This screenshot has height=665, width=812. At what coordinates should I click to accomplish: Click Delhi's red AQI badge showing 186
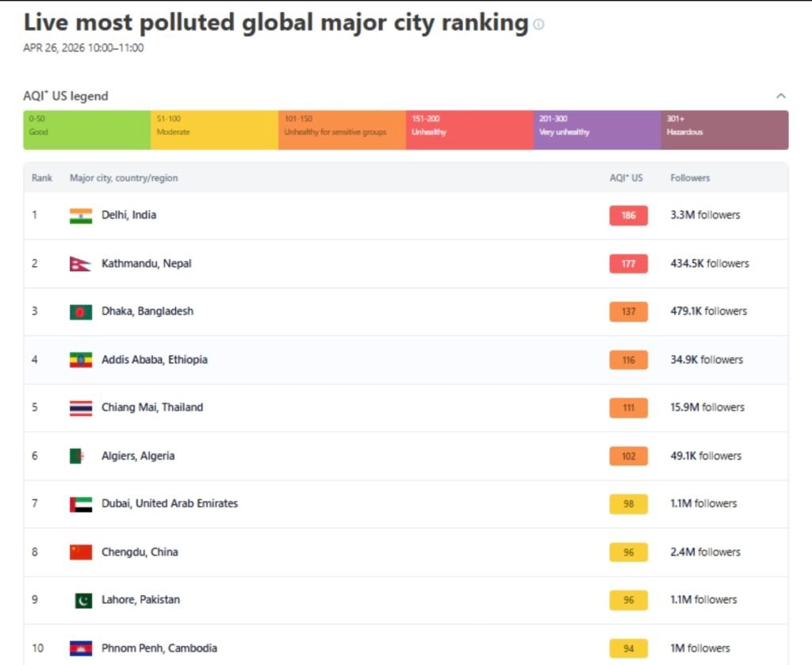pos(628,215)
